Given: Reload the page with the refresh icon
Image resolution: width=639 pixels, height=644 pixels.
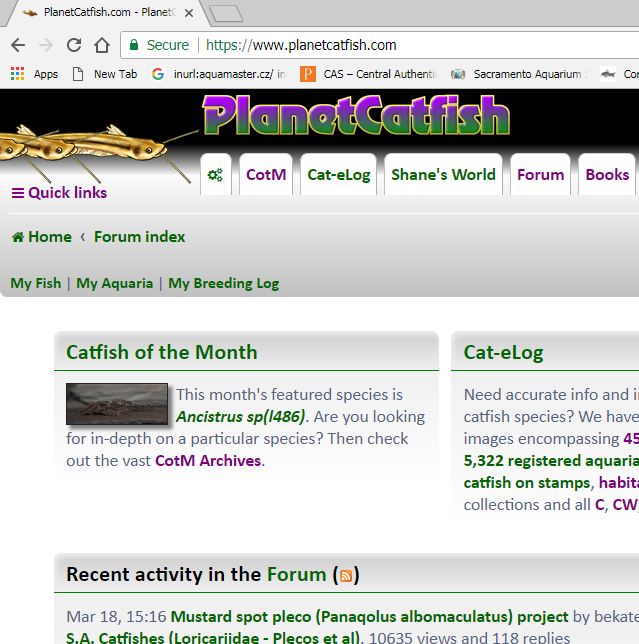Looking at the screenshot, I should 74,45.
